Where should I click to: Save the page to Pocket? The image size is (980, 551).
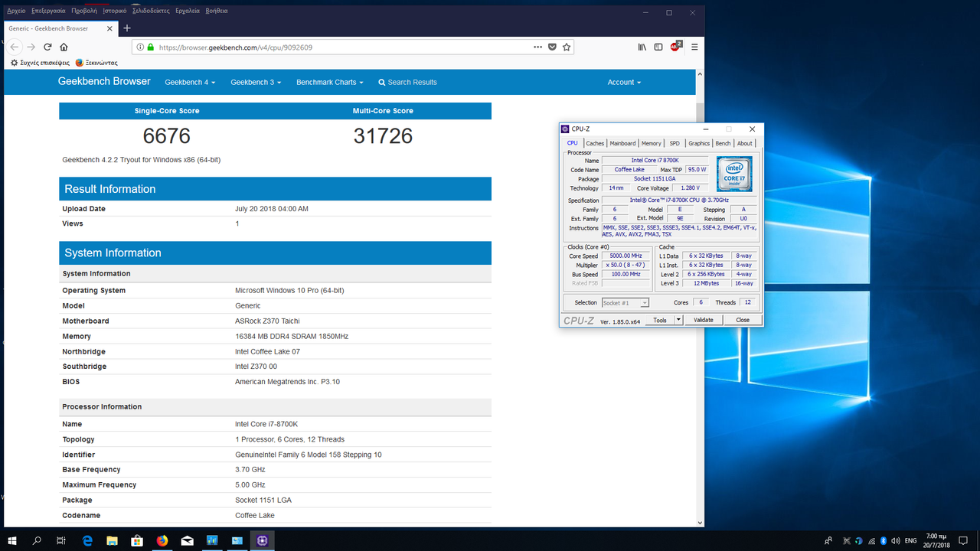click(552, 47)
